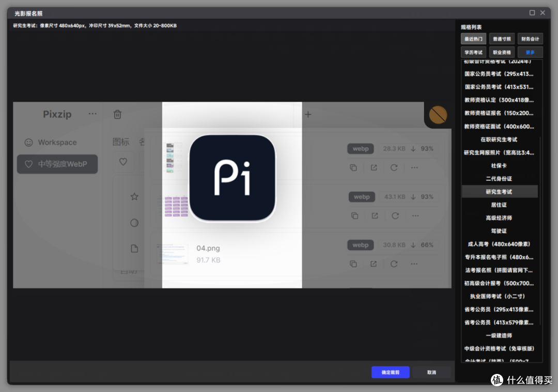
Task: Expand more categories with 更多
Action: [530, 52]
